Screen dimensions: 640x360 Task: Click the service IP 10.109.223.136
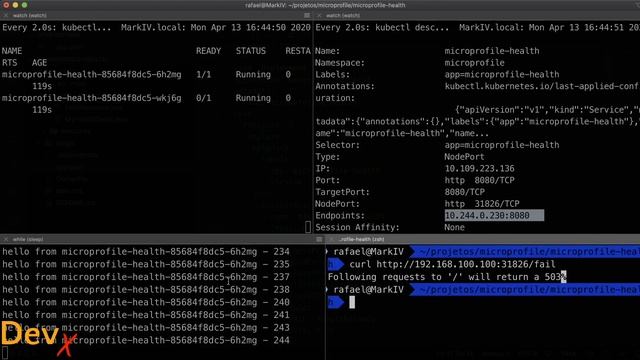tap(480, 169)
